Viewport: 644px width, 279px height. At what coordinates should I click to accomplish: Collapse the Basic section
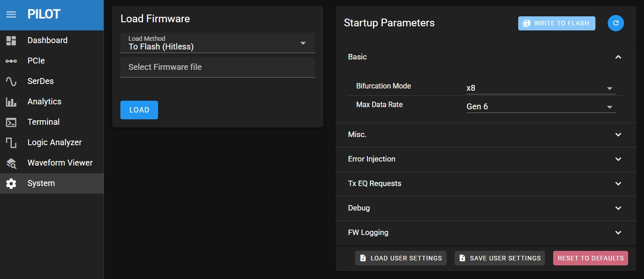618,57
